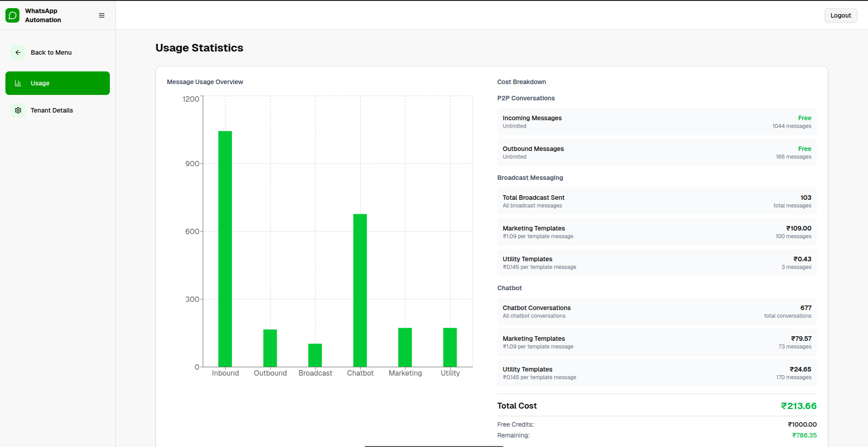Click the Total Cost ₹213.66 amount
Screen dimensions: 868x447
tap(799, 406)
